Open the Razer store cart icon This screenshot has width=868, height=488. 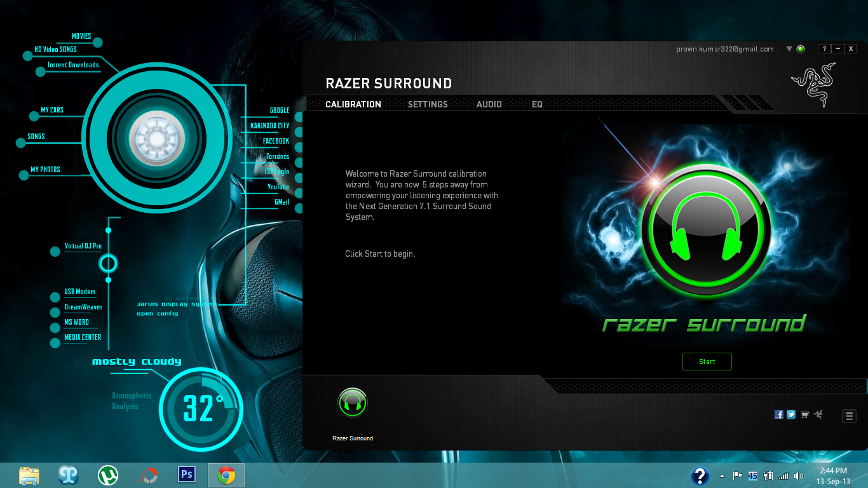click(805, 414)
